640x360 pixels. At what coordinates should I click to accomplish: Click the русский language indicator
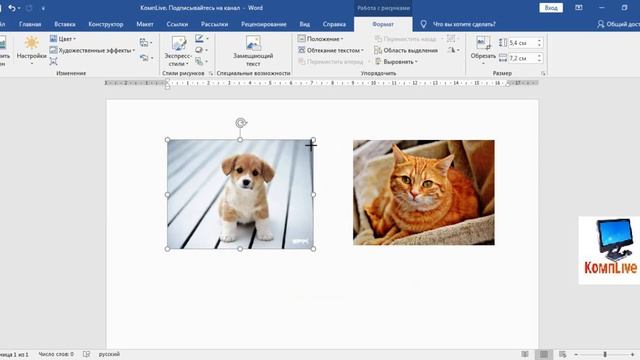click(x=109, y=354)
